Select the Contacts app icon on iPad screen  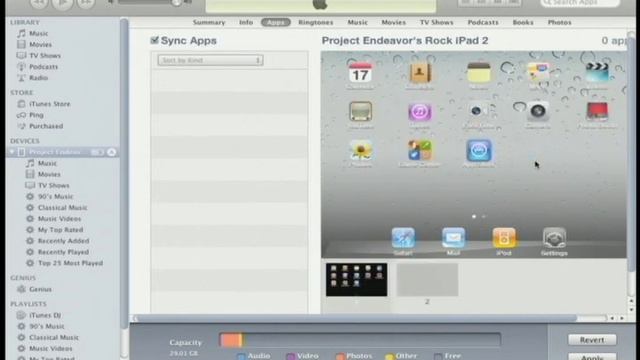click(x=420, y=73)
